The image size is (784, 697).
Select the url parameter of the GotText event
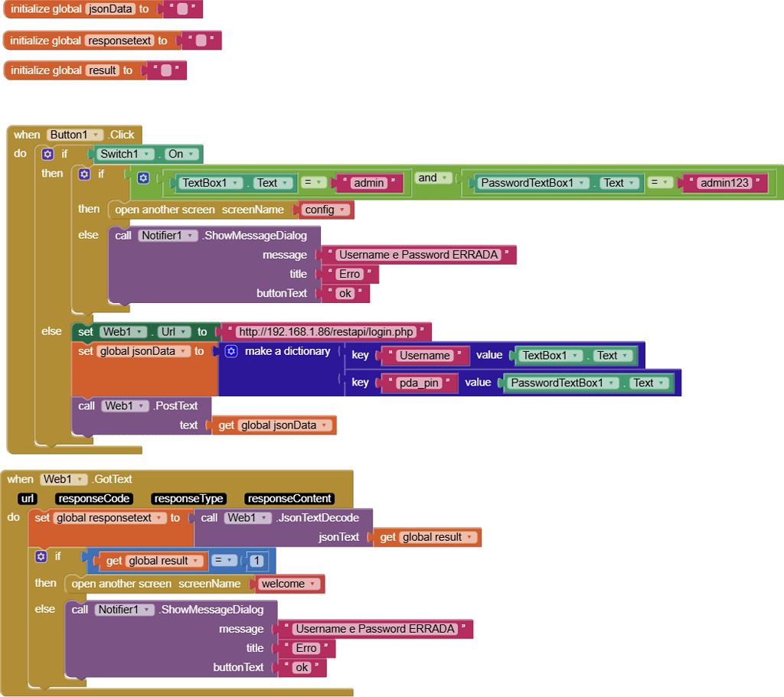[27, 499]
